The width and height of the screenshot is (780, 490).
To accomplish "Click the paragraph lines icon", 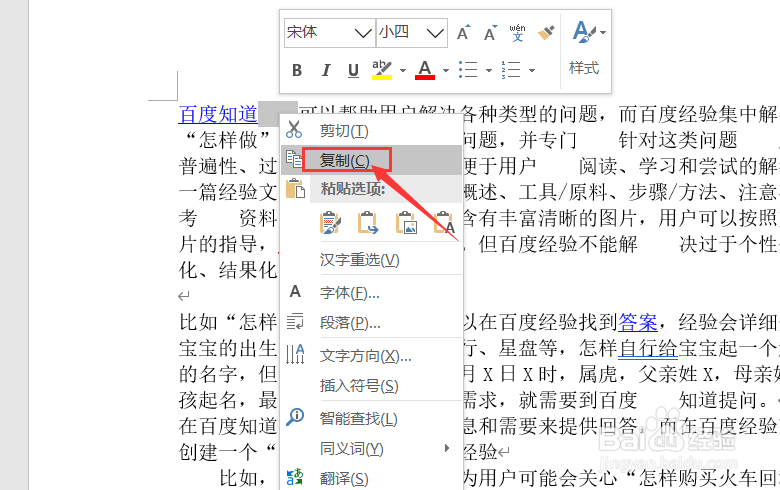I will (295, 322).
